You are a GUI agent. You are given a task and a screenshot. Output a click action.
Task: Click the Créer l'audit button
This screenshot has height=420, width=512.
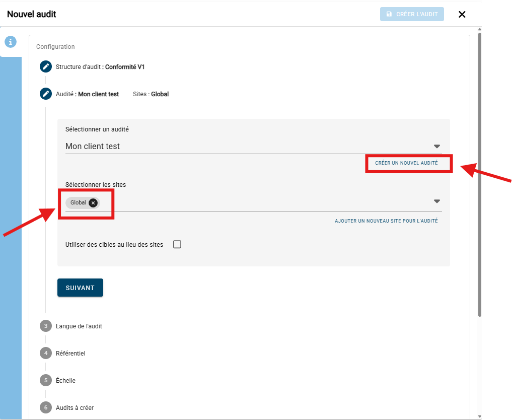412,14
